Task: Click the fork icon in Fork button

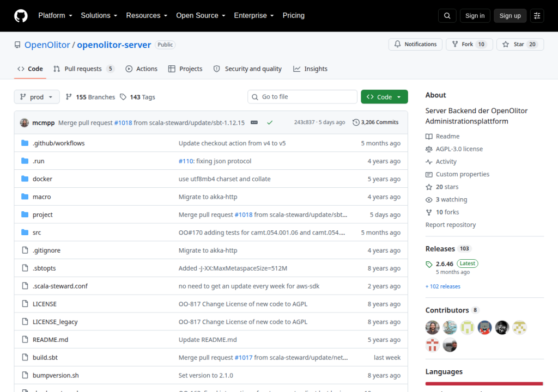Action: pos(455,44)
